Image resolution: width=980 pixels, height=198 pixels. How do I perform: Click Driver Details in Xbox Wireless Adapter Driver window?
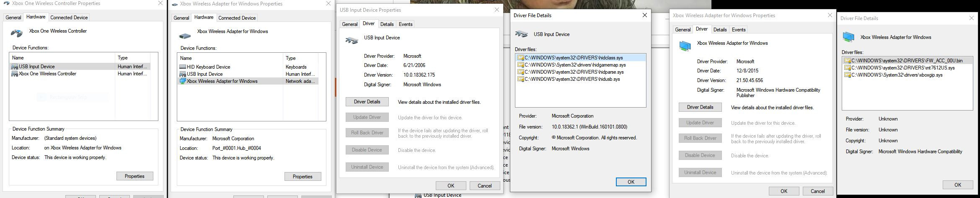tap(700, 107)
